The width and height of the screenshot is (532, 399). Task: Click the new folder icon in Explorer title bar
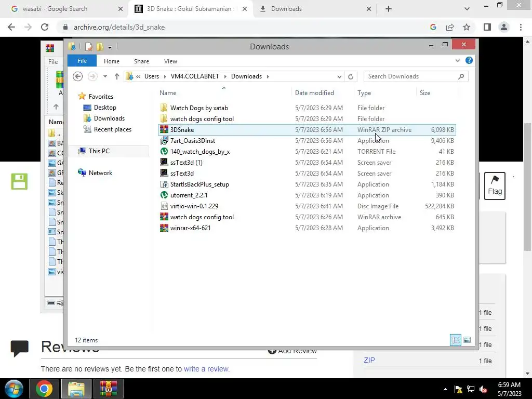(x=99, y=47)
